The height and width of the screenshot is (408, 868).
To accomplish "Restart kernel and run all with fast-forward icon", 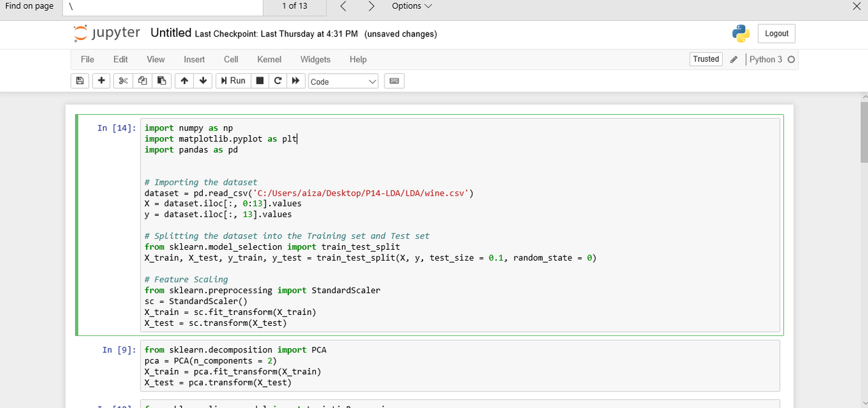I will click(x=296, y=81).
